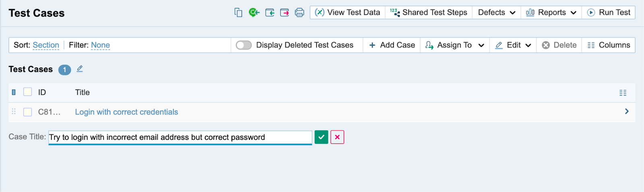Screen dimensions: 644x192
Task: Toggle Display Deleted Test Cases switch
Action: 244,45
